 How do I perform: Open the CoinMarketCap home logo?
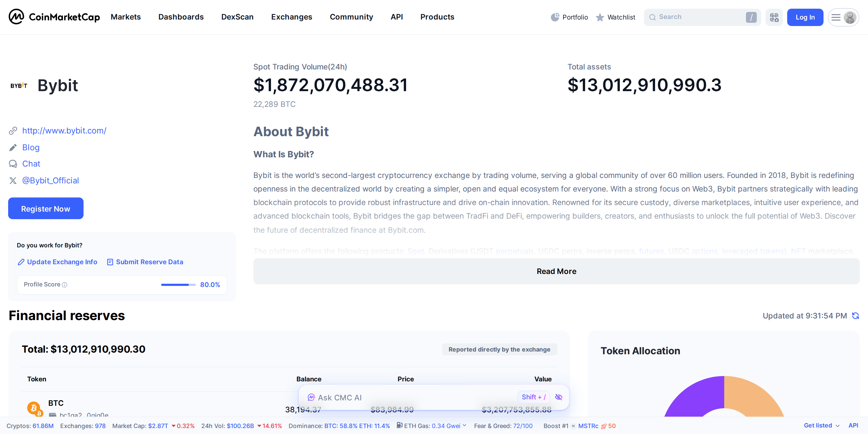pyautogui.click(x=54, y=17)
